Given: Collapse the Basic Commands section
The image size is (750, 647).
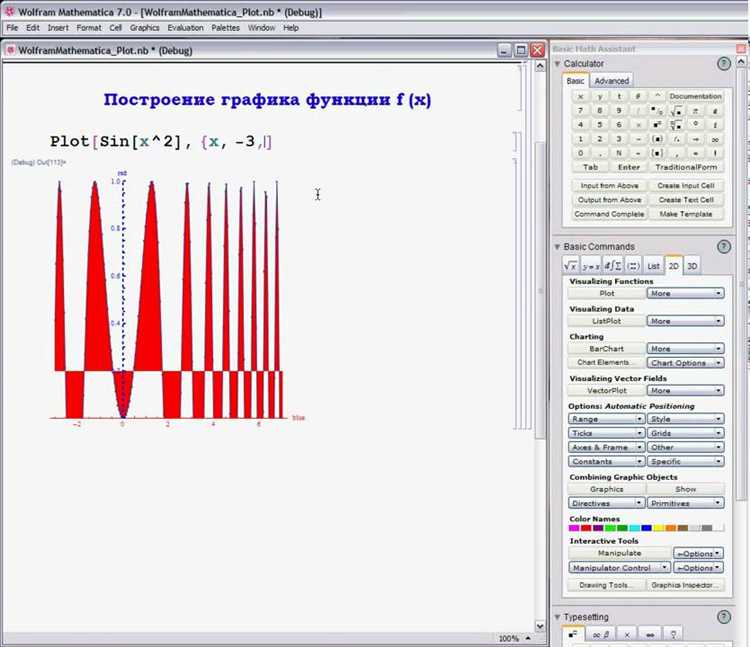Looking at the screenshot, I should click(557, 247).
